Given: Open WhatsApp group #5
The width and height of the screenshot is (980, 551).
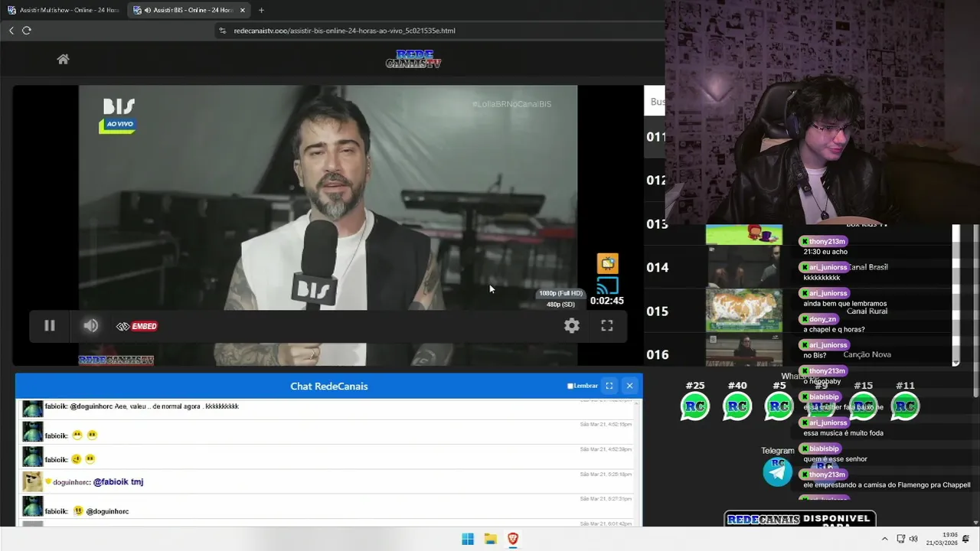Looking at the screenshot, I should 779,406.
